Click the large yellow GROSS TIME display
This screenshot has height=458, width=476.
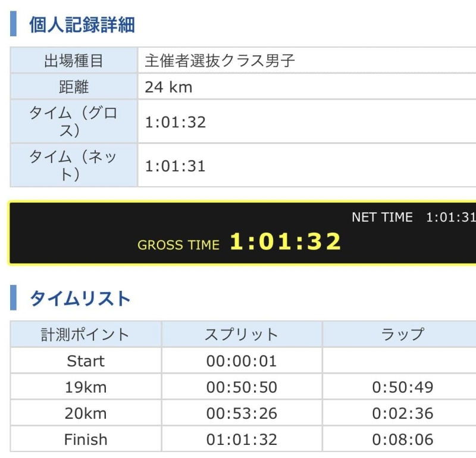(286, 242)
